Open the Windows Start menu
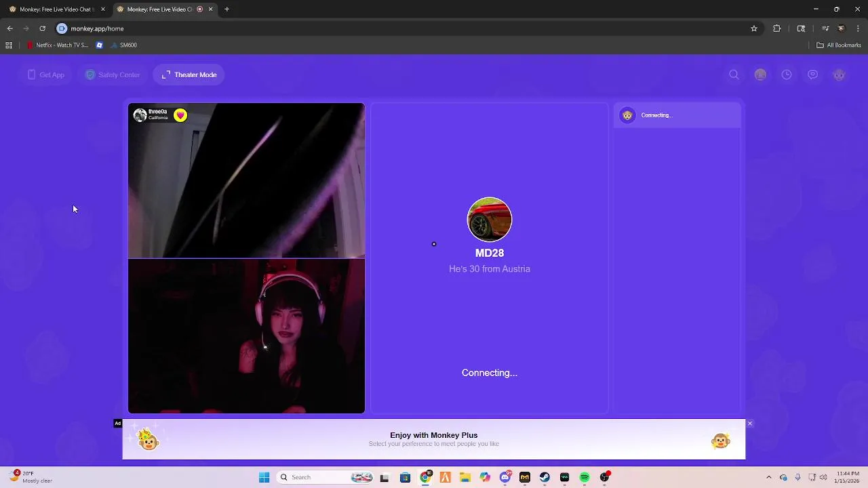Screen dimensions: 868x488 click(264, 477)
